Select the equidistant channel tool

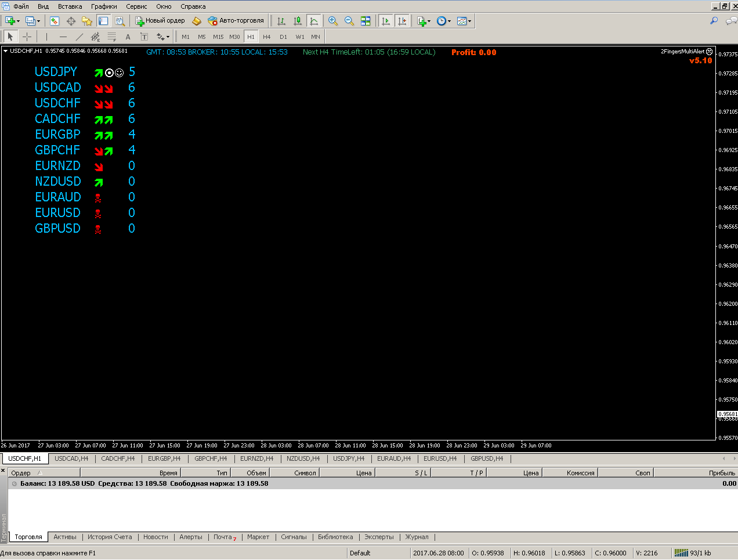(x=96, y=37)
